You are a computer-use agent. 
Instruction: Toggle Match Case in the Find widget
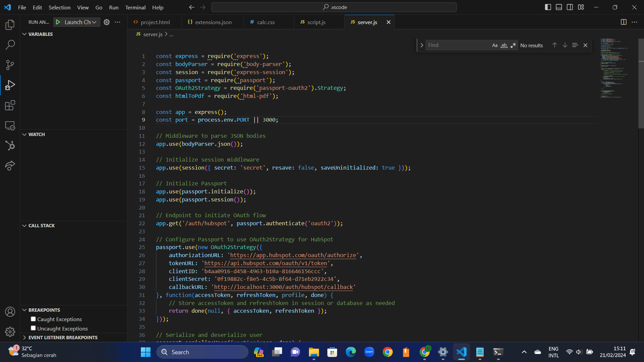click(x=495, y=45)
